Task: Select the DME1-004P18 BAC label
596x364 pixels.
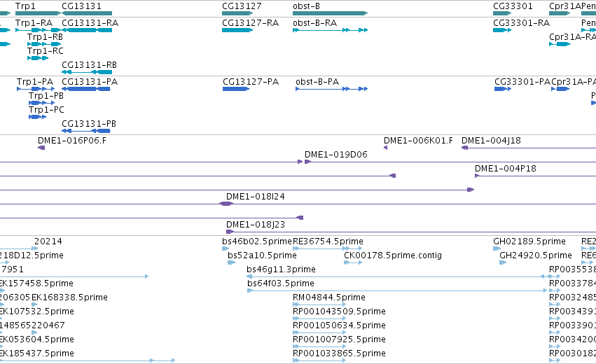Action: (506, 169)
